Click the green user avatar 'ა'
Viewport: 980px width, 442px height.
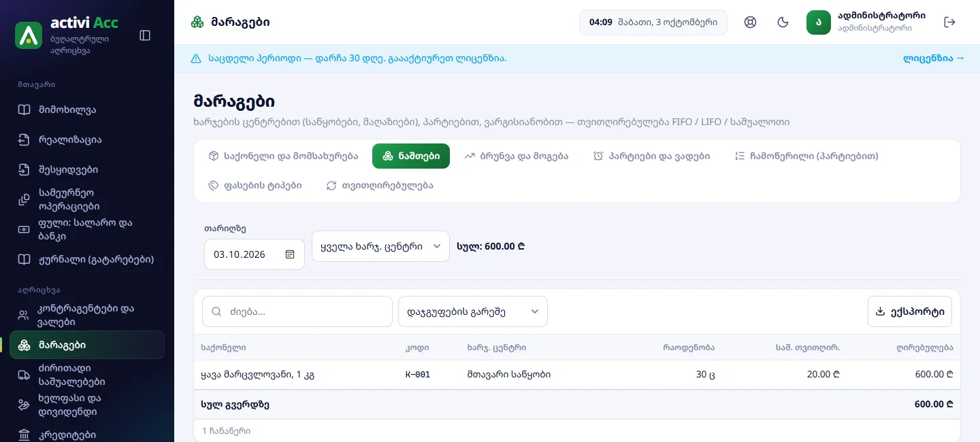tap(819, 22)
